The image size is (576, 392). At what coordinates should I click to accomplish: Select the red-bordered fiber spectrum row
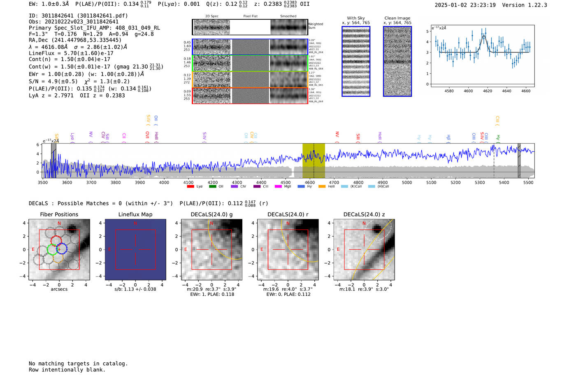(250, 95)
